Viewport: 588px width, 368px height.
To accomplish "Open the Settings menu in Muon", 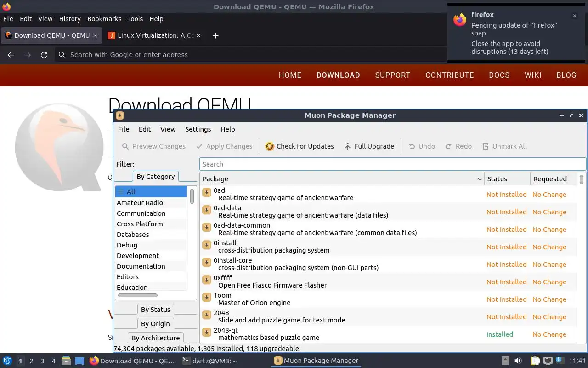I will 198,129.
